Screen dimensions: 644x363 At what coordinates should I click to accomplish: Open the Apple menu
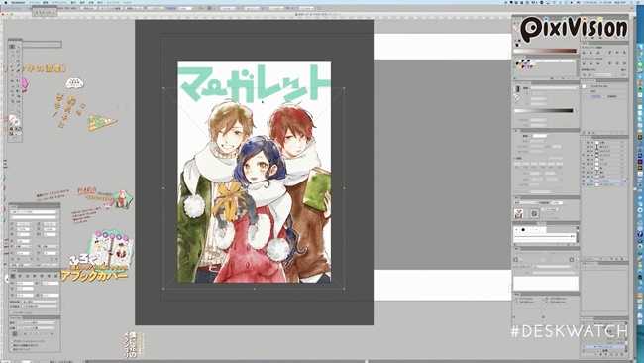tap(6, 2)
